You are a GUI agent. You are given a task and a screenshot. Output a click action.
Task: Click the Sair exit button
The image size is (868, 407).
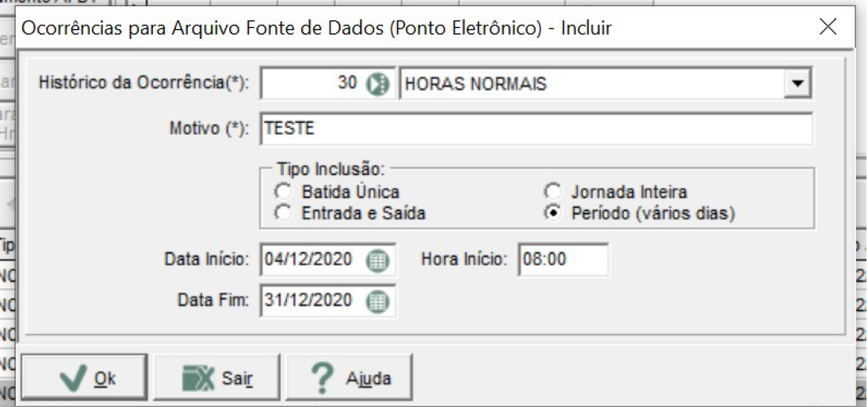tap(216, 378)
